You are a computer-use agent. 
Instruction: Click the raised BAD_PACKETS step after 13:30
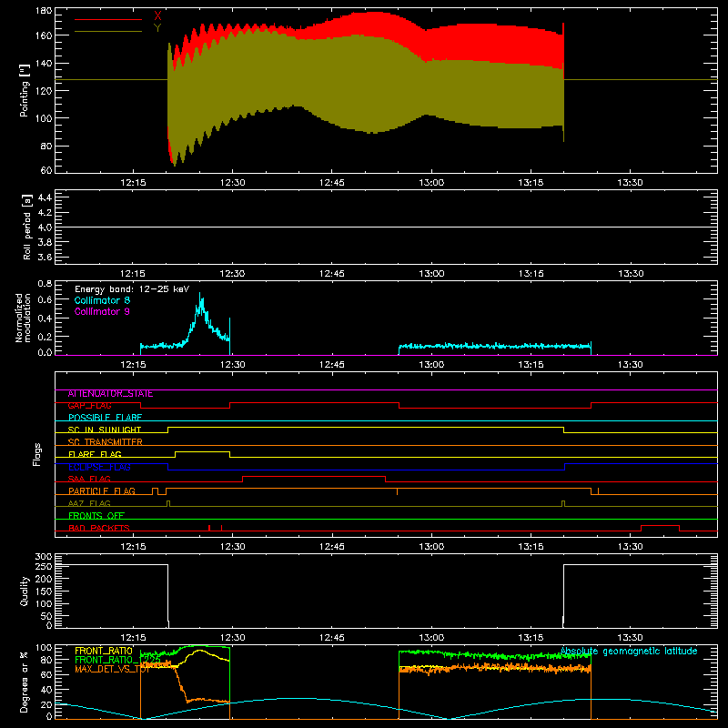[x=661, y=526]
